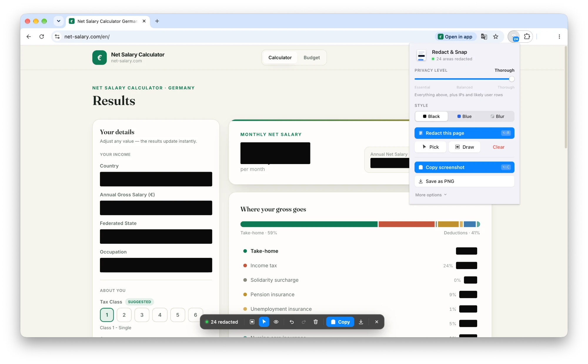588x364 pixels.
Task: Click the page vertical scrollbar
Action: click(x=565, y=97)
